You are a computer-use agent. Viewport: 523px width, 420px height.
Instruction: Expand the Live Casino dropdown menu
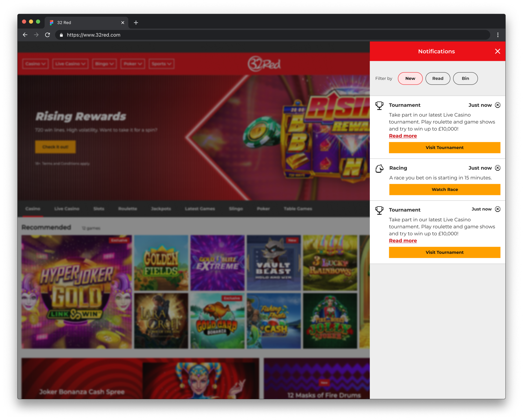70,64
